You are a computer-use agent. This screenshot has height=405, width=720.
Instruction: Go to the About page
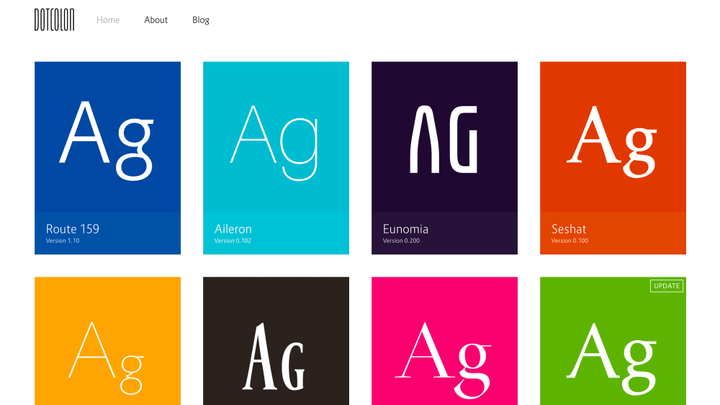click(x=156, y=20)
